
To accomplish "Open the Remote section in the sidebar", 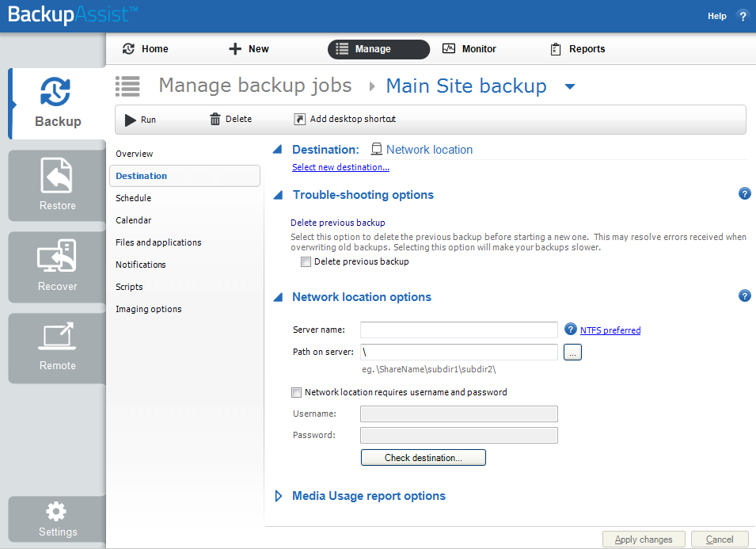I will tap(57, 348).
